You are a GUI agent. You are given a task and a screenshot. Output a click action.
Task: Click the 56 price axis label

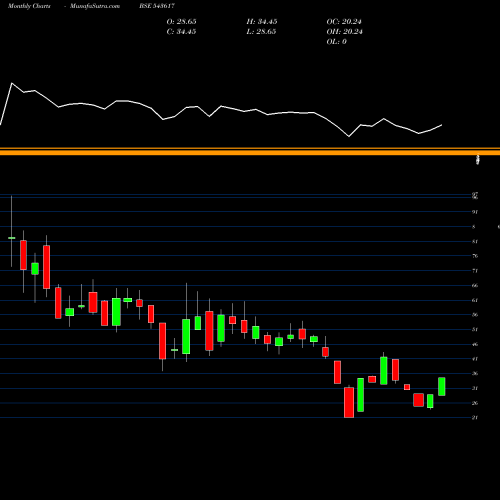point(475,315)
